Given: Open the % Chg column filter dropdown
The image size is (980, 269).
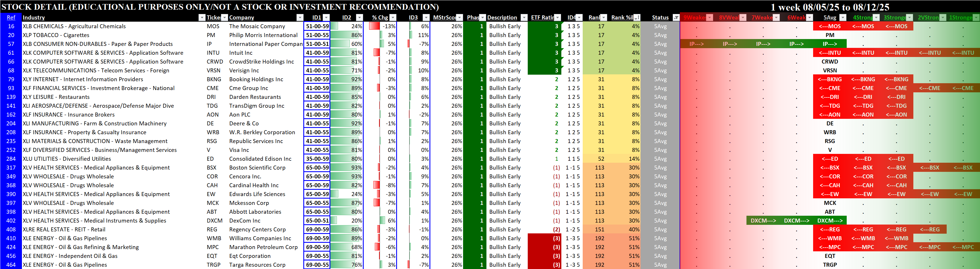Looking at the screenshot, I should (393, 17).
